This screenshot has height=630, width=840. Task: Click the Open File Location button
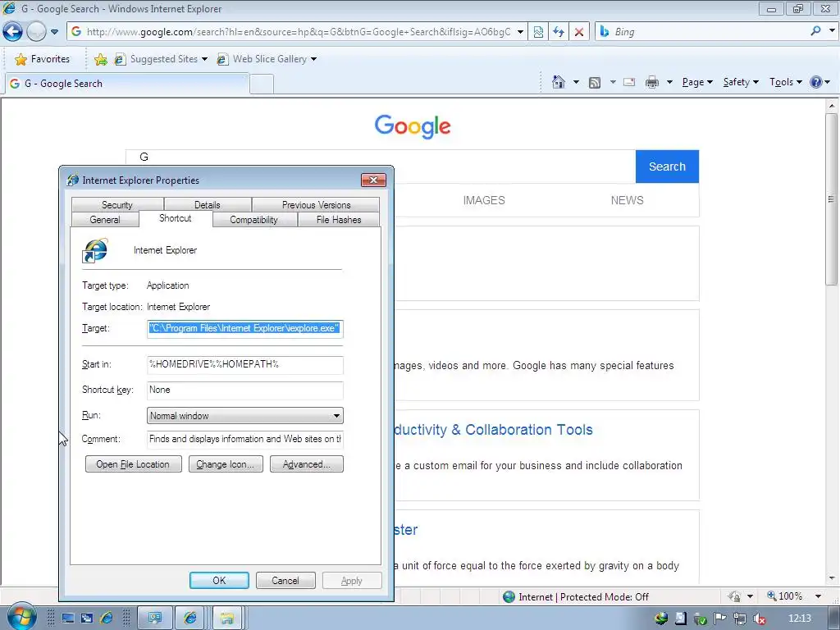pos(134,464)
